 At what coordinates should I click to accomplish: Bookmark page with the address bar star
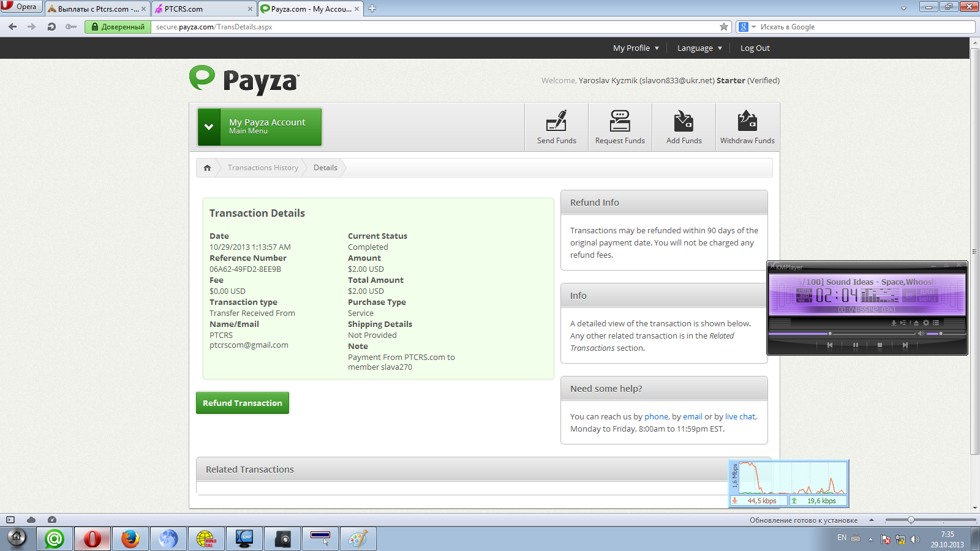pos(724,27)
